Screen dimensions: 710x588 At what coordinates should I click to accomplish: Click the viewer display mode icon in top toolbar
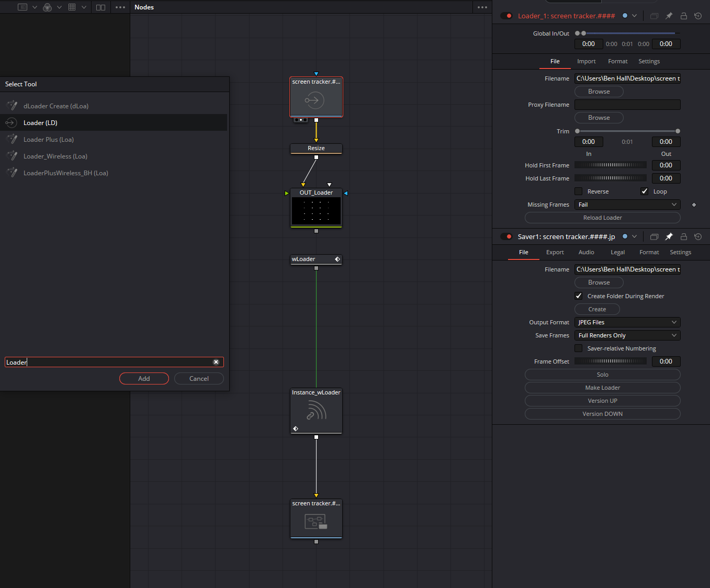[x=22, y=7]
